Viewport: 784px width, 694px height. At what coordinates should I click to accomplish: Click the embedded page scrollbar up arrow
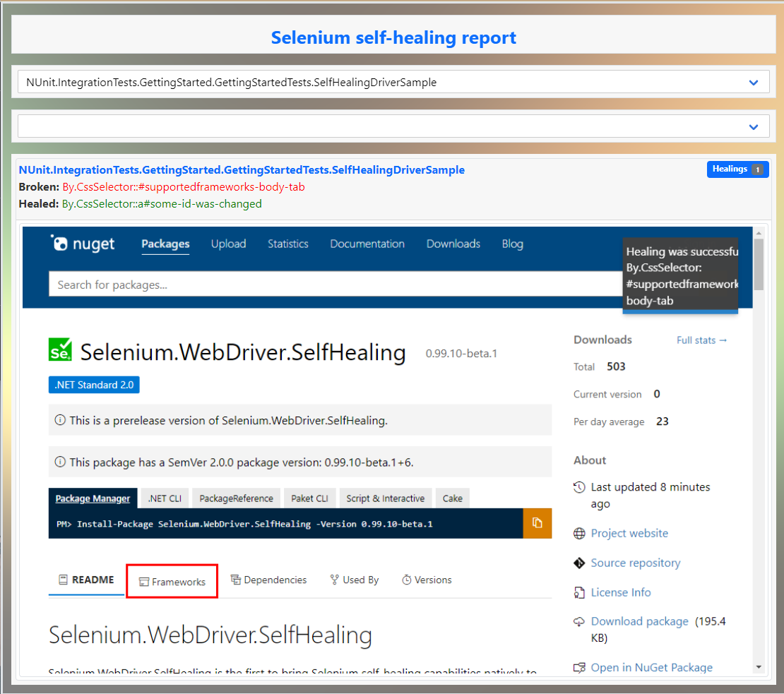pyautogui.click(x=759, y=233)
